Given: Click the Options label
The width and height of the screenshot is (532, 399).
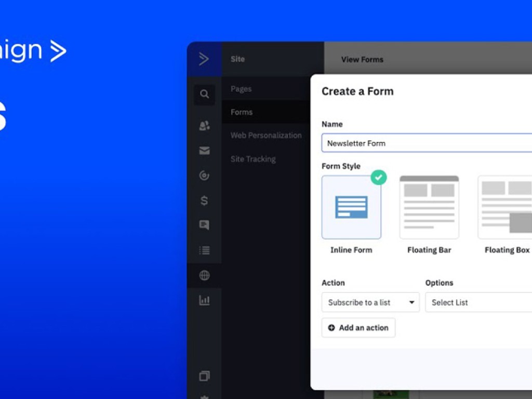Looking at the screenshot, I should tap(440, 283).
